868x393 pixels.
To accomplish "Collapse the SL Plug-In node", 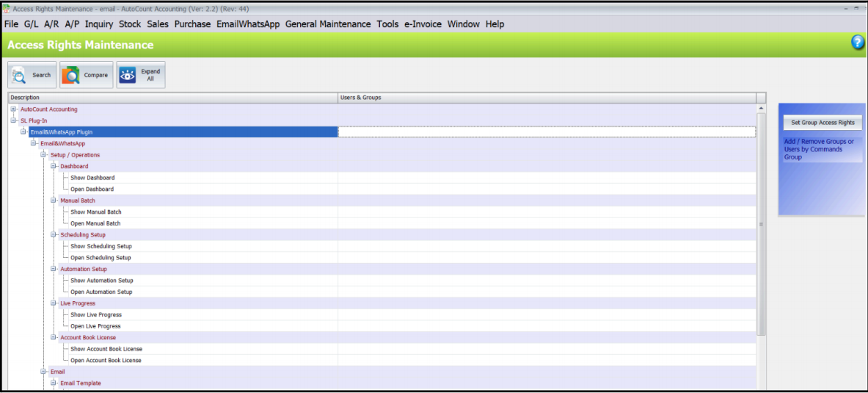I will coord(13,120).
